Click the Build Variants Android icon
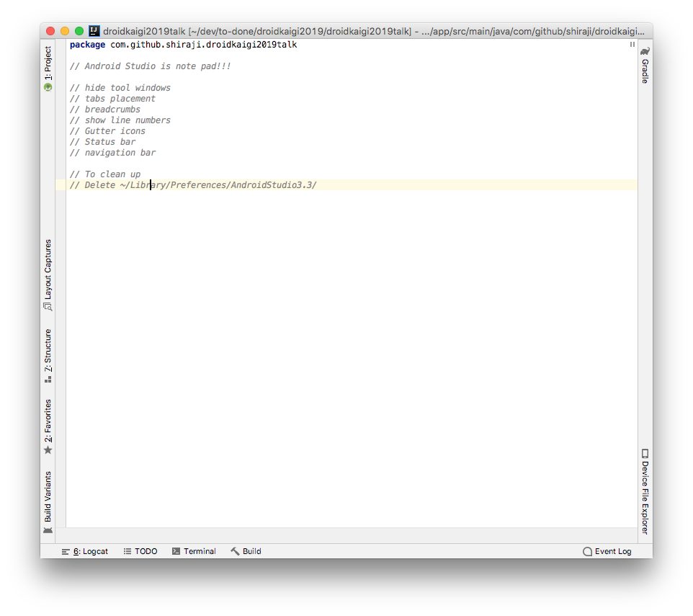The height and width of the screenshot is (616, 693). tap(48, 530)
